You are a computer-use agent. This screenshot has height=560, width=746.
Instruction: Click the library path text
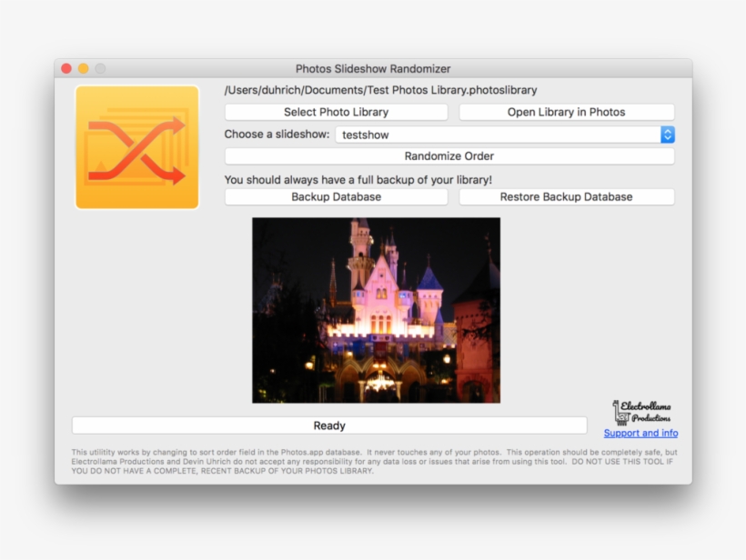tap(380, 90)
